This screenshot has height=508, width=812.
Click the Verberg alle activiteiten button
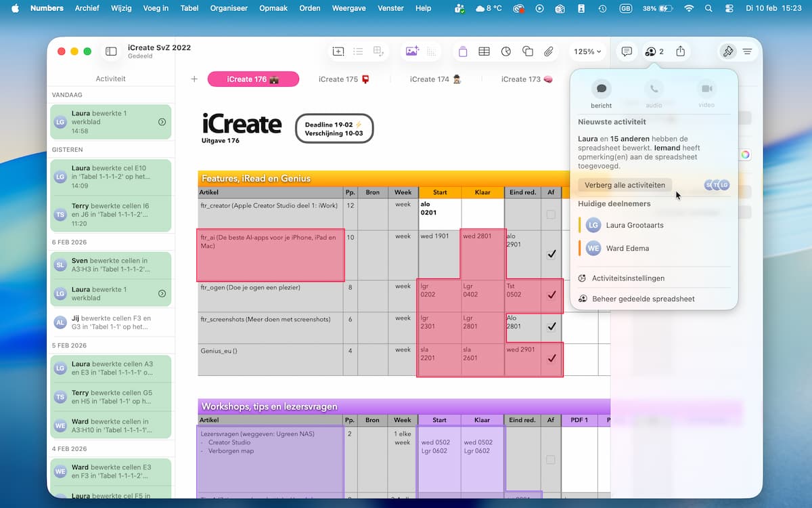(625, 185)
